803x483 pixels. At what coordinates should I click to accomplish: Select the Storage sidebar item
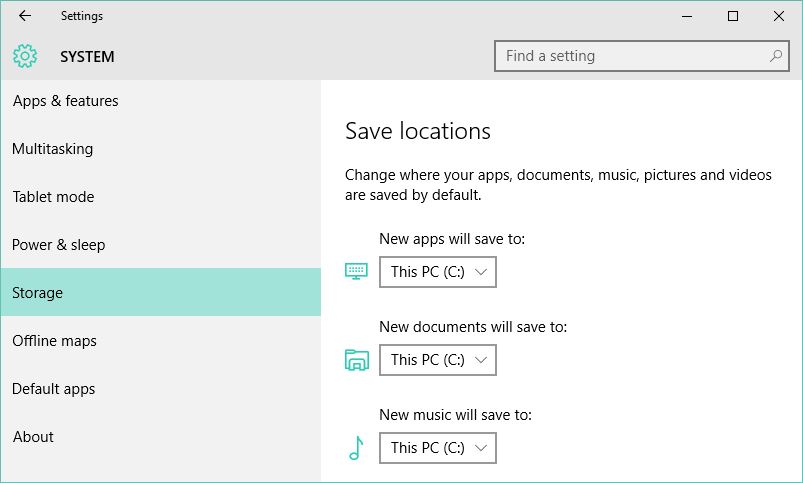point(161,292)
